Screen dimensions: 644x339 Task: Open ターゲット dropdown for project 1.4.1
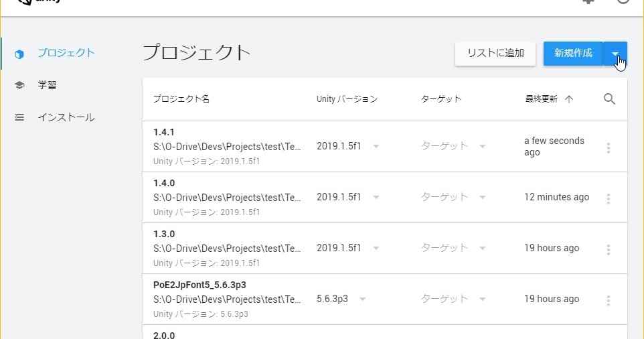click(x=453, y=146)
